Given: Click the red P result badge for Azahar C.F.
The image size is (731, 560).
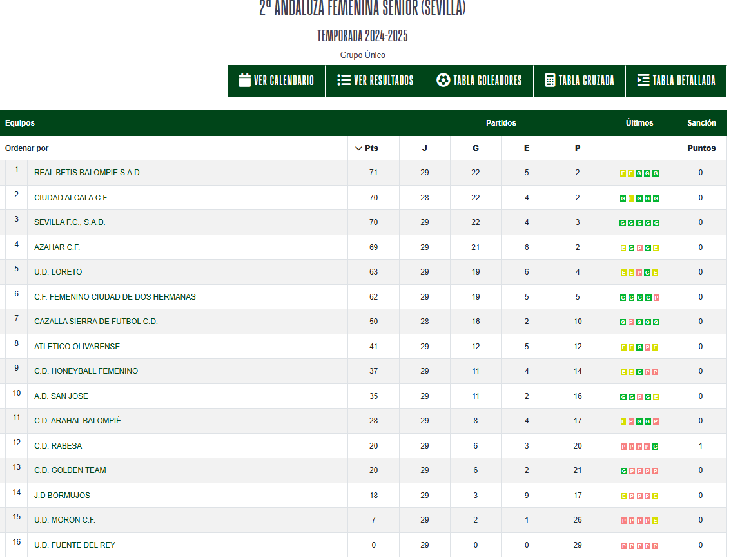Looking at the screenshot, I should [639, 248].
